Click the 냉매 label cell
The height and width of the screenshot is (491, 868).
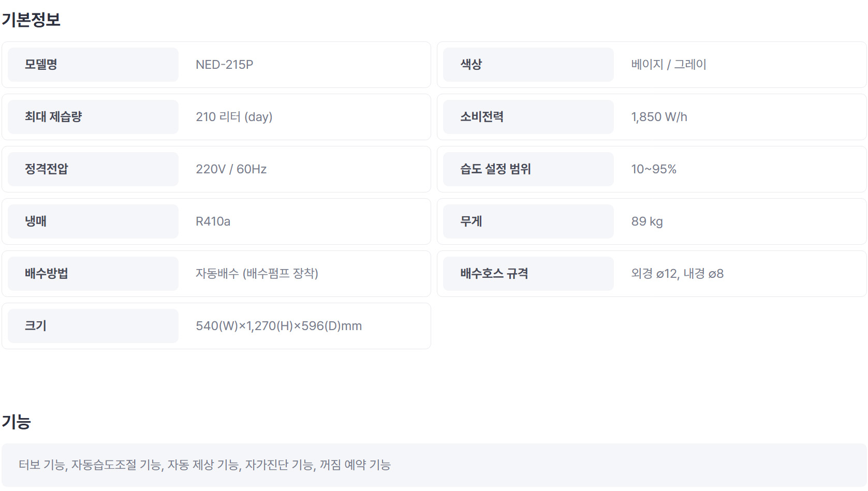93,221
